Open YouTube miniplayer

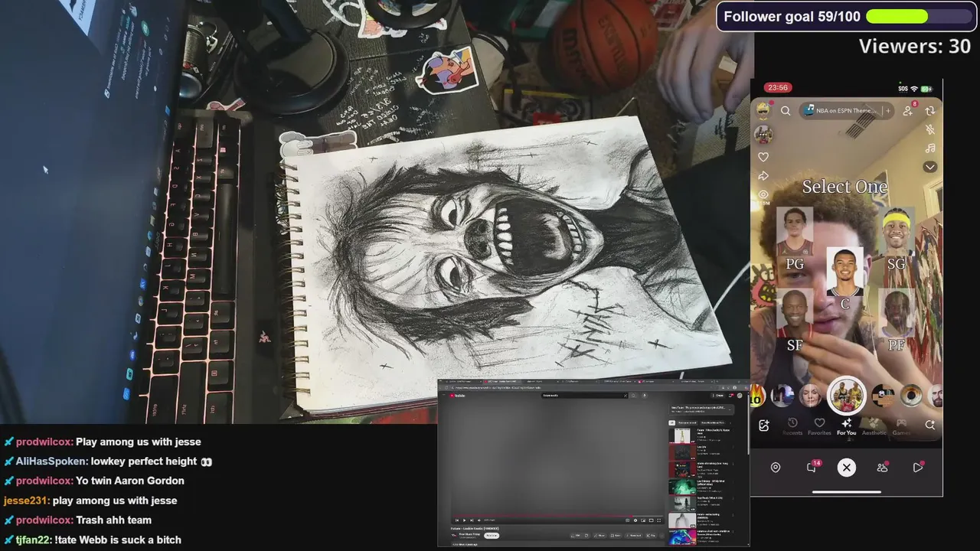pyautogui.click(x=643, y=520)
